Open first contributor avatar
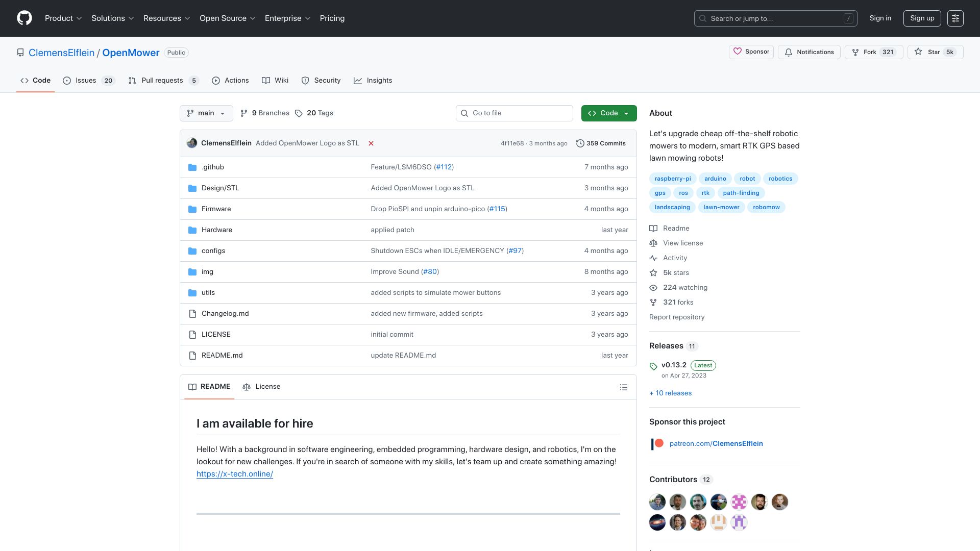The height and width of the screenshot is (551, 980). click(657, 502)
